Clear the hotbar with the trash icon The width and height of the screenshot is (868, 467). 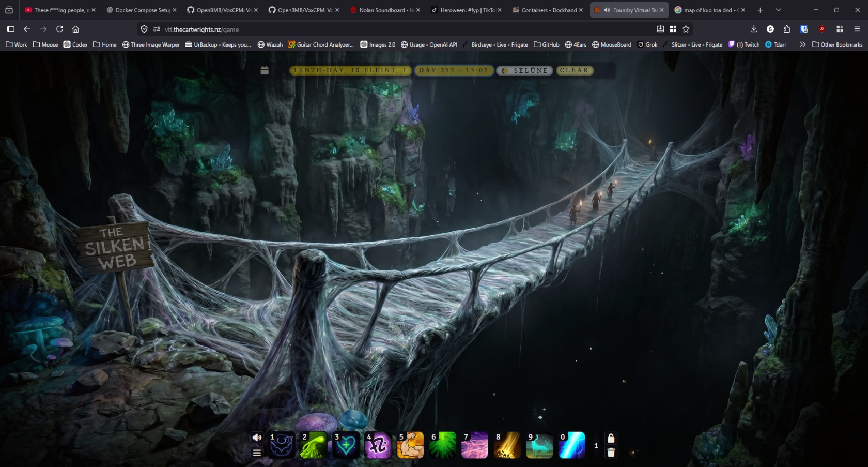click(x=611, y=453)
